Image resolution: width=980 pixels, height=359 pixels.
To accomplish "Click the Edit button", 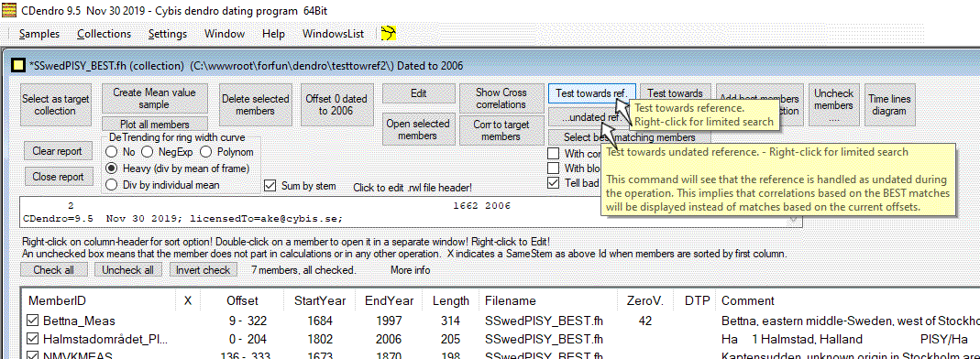I will tap(418, 93).
